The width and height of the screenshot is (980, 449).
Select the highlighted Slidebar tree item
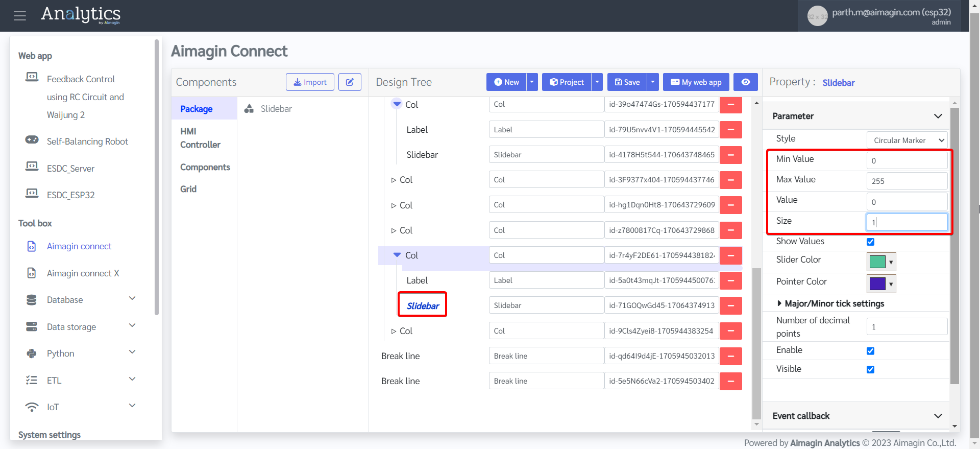point(423,305)
